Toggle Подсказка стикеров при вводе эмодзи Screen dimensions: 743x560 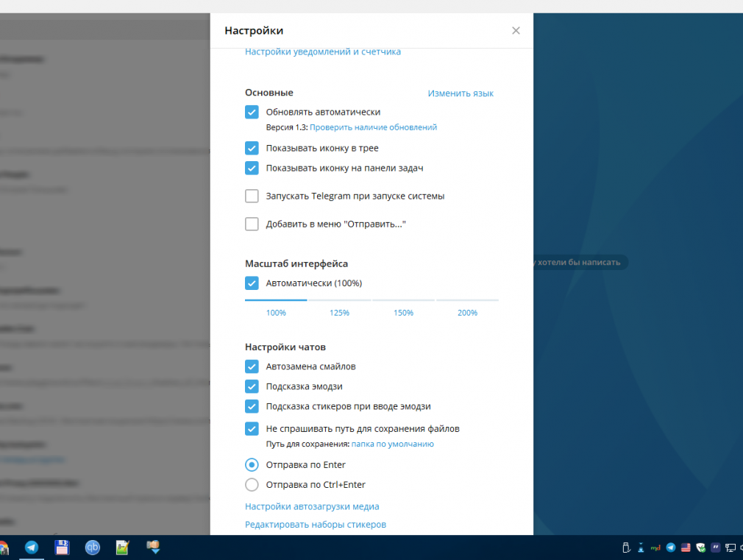(252, 406)
